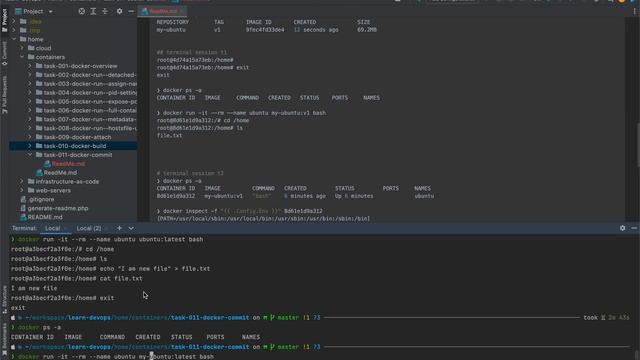Image resolution: width=640 pixels, height=360 pixels.
Task: Hide the Project panel with minus icon
Action: click(x=131, y=11)
